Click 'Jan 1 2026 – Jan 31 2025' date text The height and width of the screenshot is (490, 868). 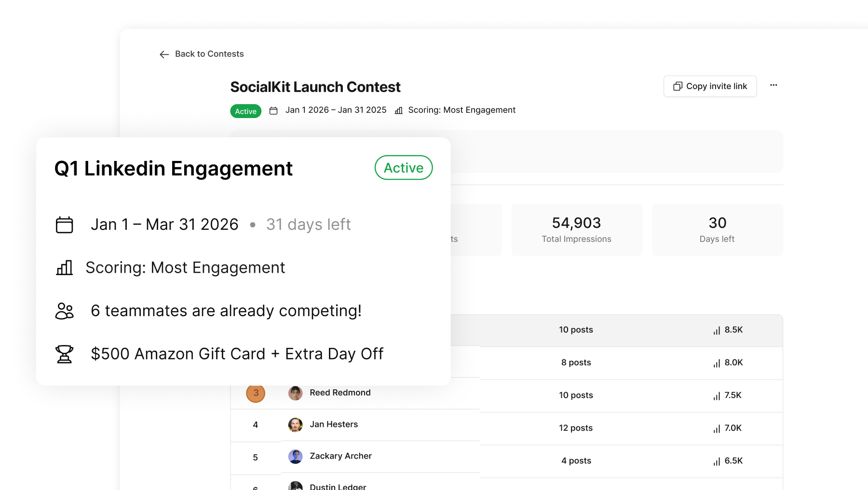(336, 110)
